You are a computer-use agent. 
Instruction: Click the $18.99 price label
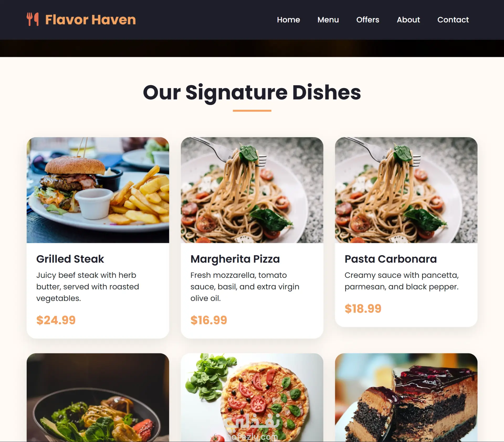tap(363, 308)
